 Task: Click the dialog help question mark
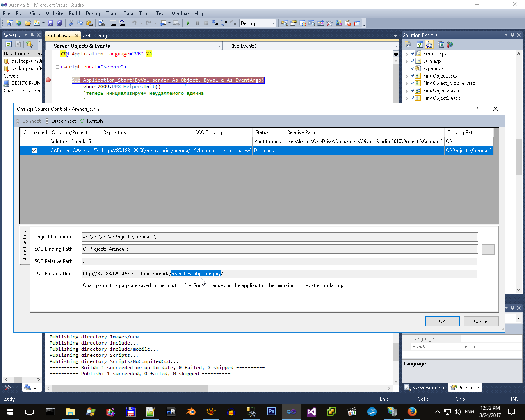pyautogui.click(x=477, y=109)
